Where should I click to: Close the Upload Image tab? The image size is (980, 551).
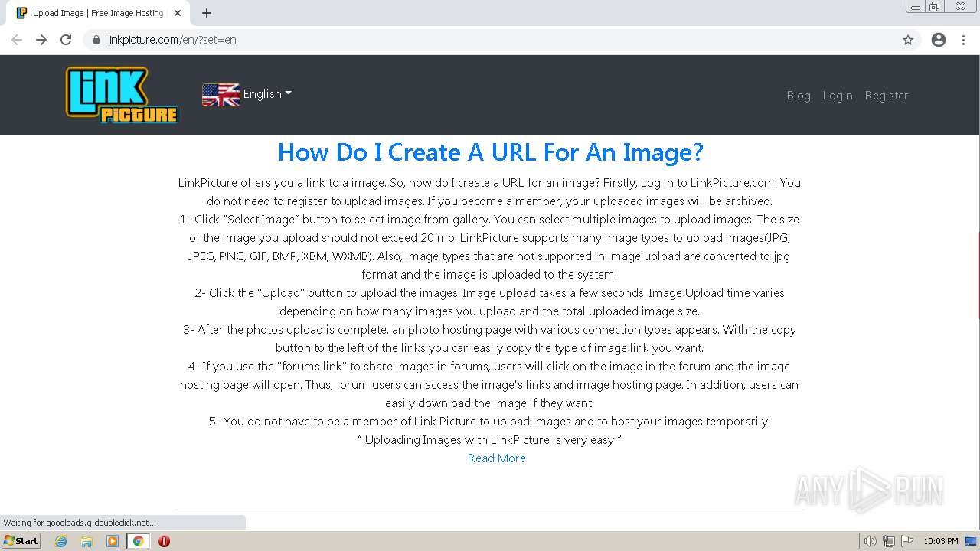178,13
